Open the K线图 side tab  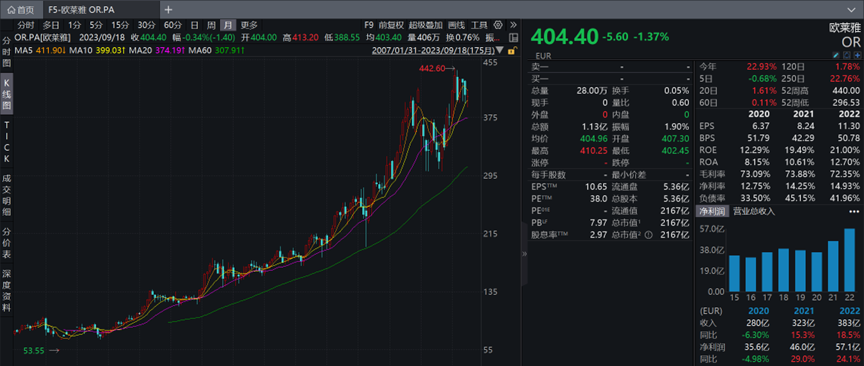pos(7,94)
